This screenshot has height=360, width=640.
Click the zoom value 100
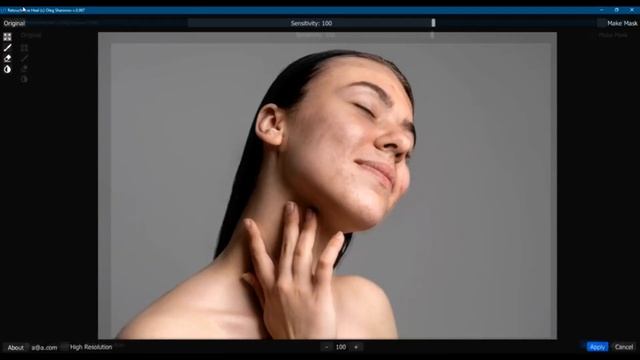point(341,347)
